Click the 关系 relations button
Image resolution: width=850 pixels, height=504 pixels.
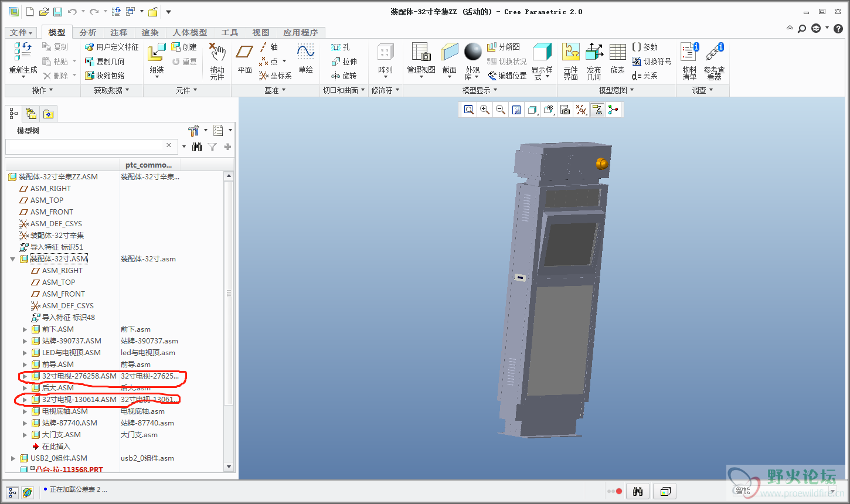pyautogui.click(x=645, y=76)
